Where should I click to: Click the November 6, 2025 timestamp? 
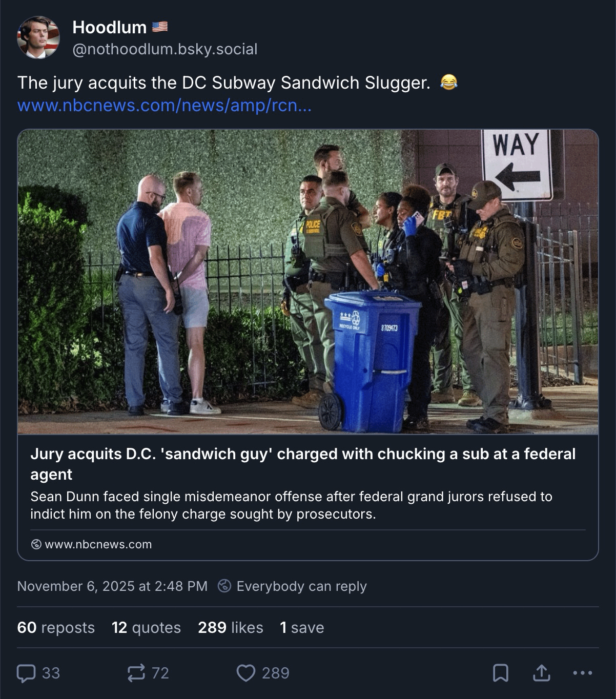click(x=112, y=586)
